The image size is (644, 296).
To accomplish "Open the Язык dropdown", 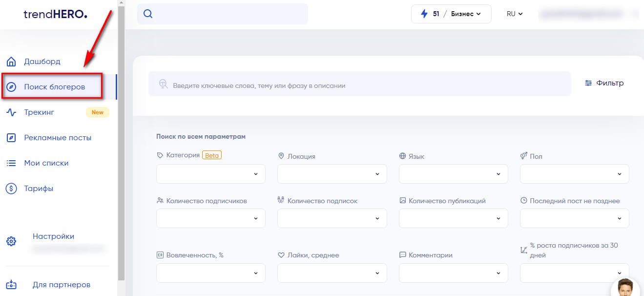I will (x=453, y=174).
